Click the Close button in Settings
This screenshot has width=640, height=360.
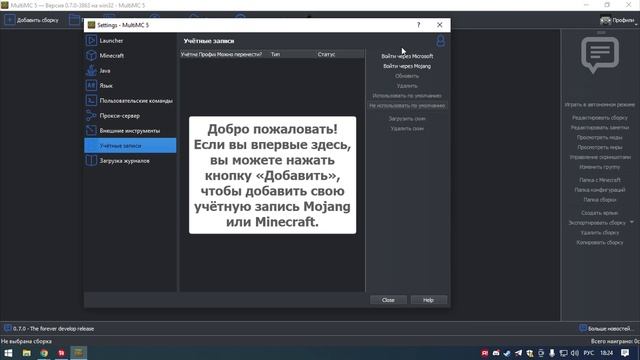pyautogui.click(x=388, y=300)
